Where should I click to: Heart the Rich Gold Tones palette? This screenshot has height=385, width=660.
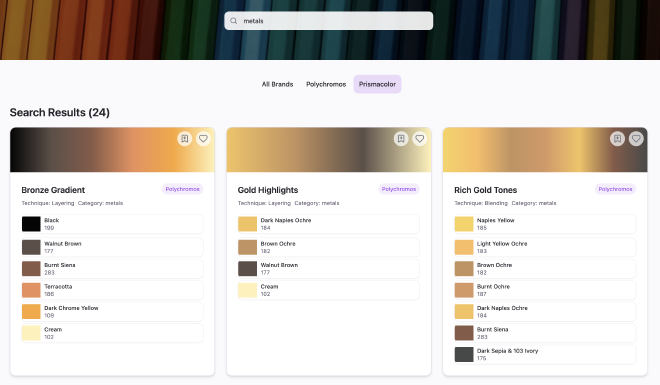(636, 138)
